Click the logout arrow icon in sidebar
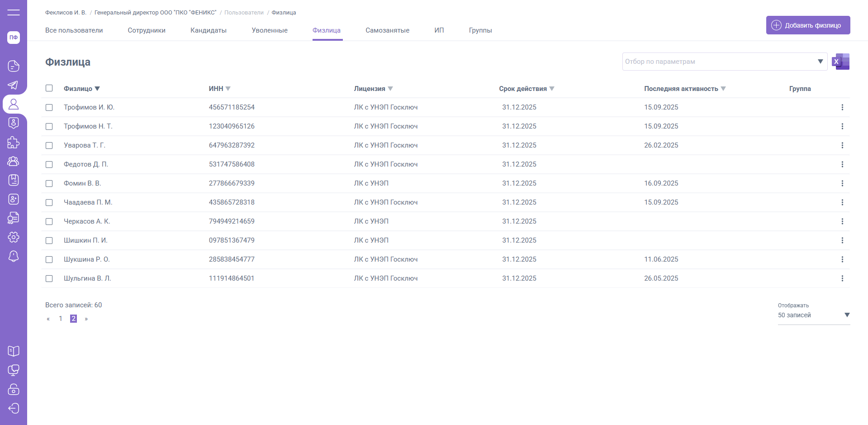The height and width of the screenshot is (425, 868). pyautogui.click(x=14, y=408)
